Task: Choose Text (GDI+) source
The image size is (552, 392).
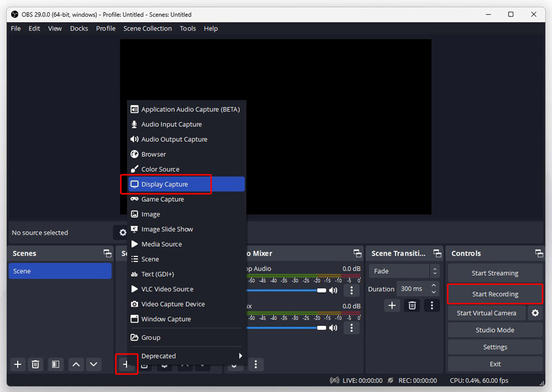Action: pos(186,274)
